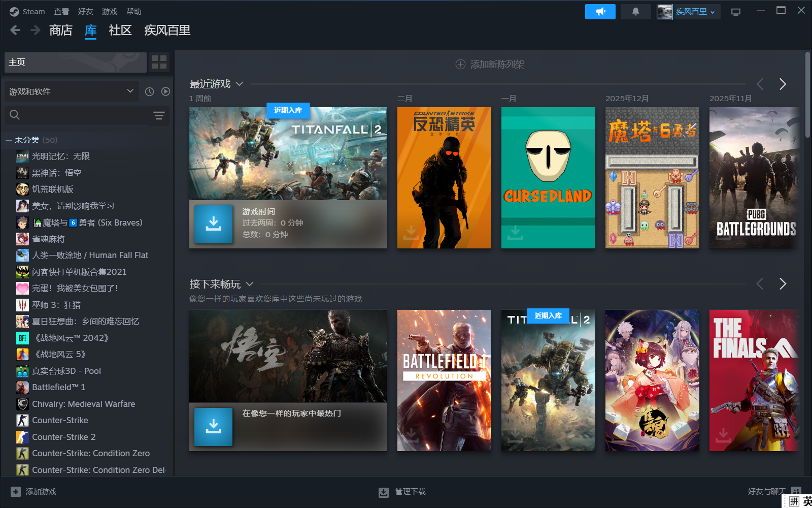Click the 拼 IME indicator in tray
This screenshot has height=508, width=812.
(x=794, y=502)
